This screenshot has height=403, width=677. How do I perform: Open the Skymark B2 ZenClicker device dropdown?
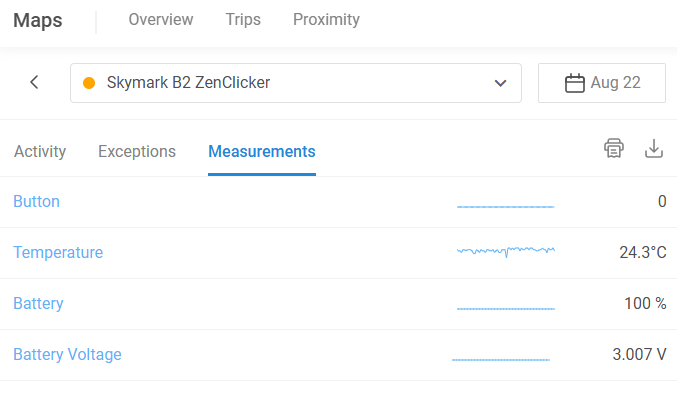click(x=296, y=83)
